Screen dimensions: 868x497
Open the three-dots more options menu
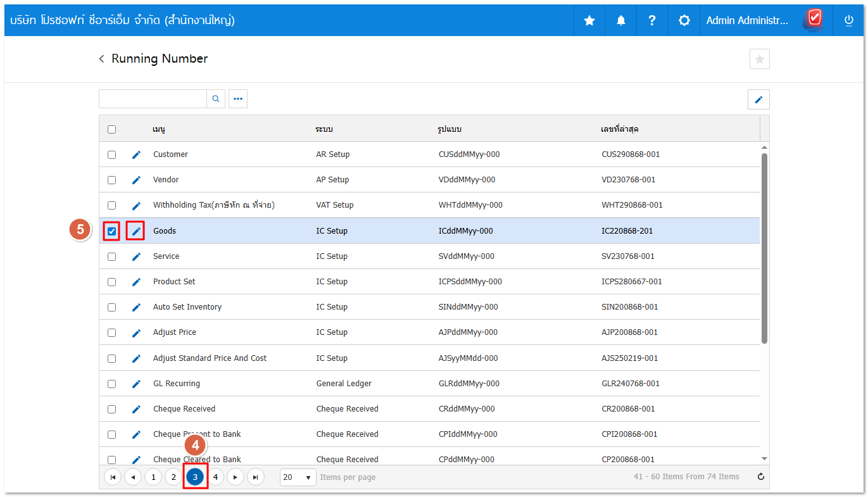point(238,99)
